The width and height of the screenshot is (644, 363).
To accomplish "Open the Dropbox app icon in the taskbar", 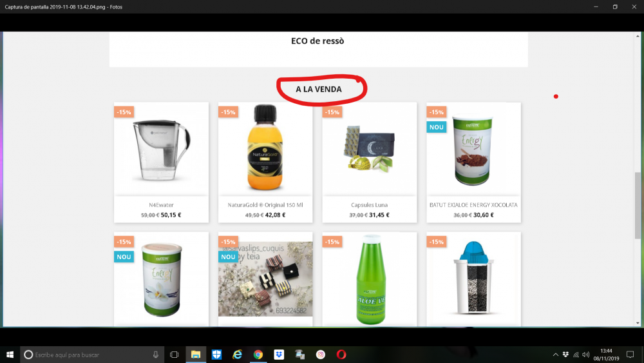I will click(279, 355).
